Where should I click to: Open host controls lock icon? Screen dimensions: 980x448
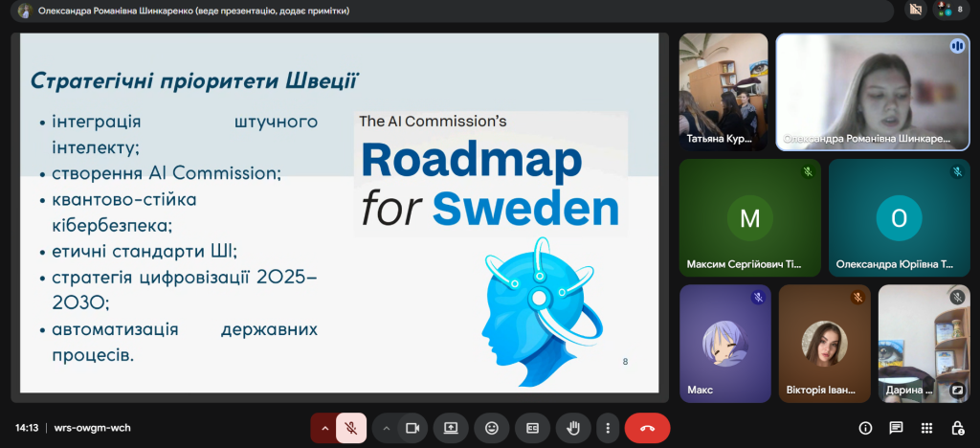coord(957,428)
